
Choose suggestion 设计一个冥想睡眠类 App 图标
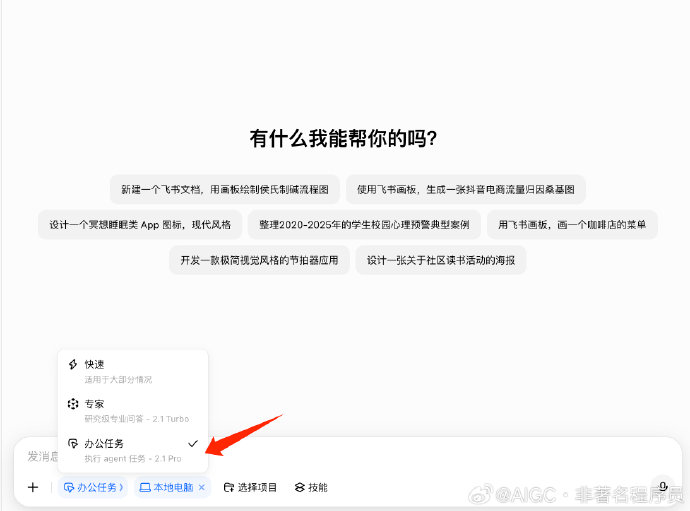[140, 224]
